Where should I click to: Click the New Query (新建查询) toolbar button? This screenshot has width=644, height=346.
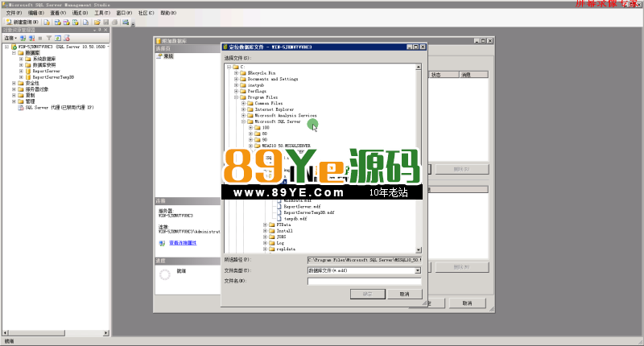tap(23, 23)
